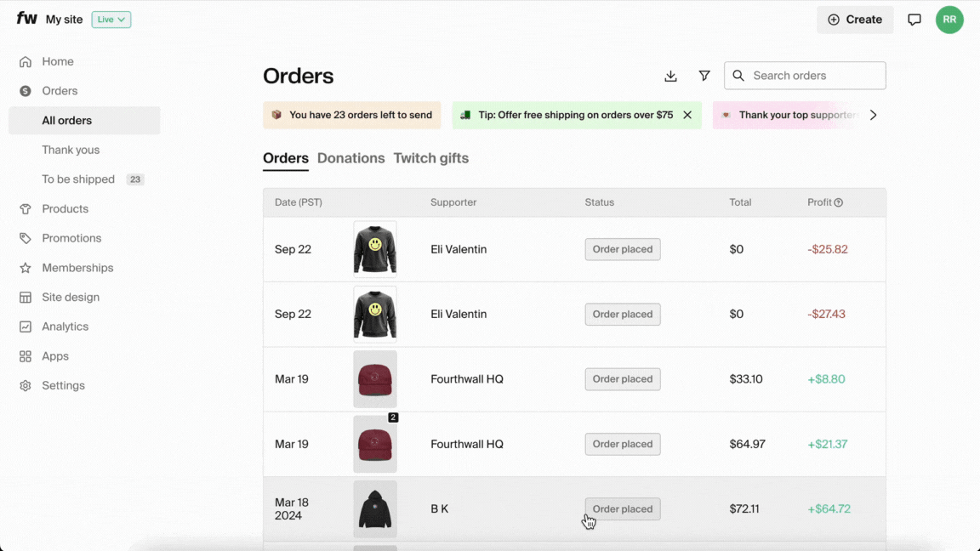Viewport: 980px width, 551px height.
Task: Expand more tips with the right chevron
Action: (873, 115)
